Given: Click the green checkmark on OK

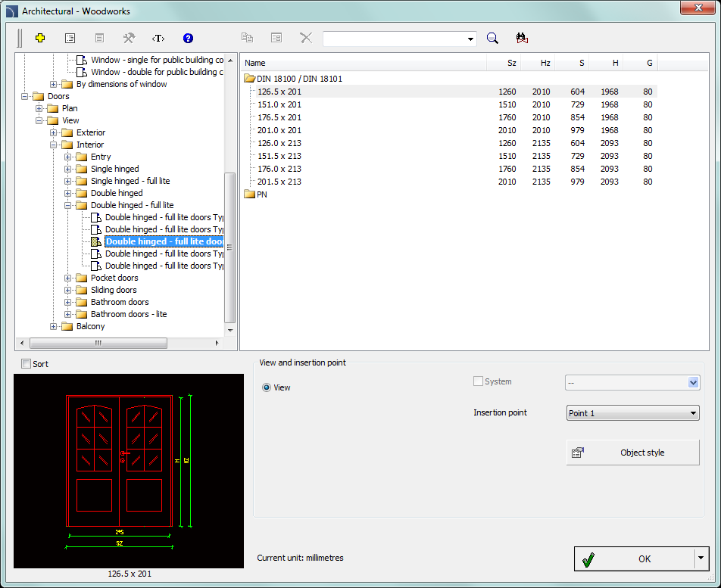Looking at the screenshot, I should coord(588,559).
